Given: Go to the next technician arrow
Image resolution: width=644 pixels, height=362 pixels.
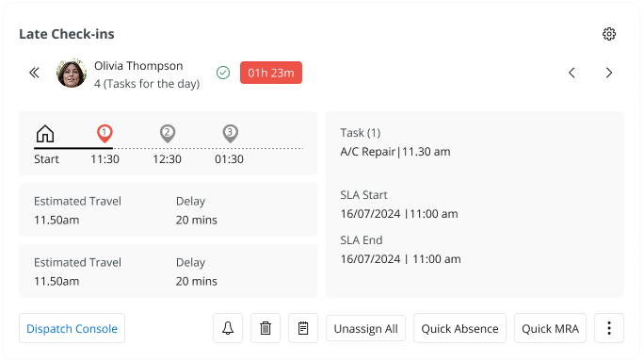Looking at the screenshot, I should pos(609,73).
